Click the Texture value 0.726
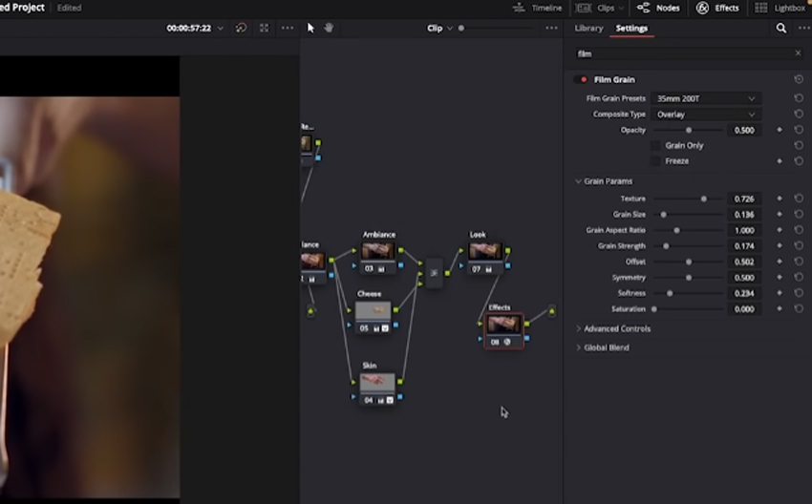The image size is (812, 504). (744, 199)
